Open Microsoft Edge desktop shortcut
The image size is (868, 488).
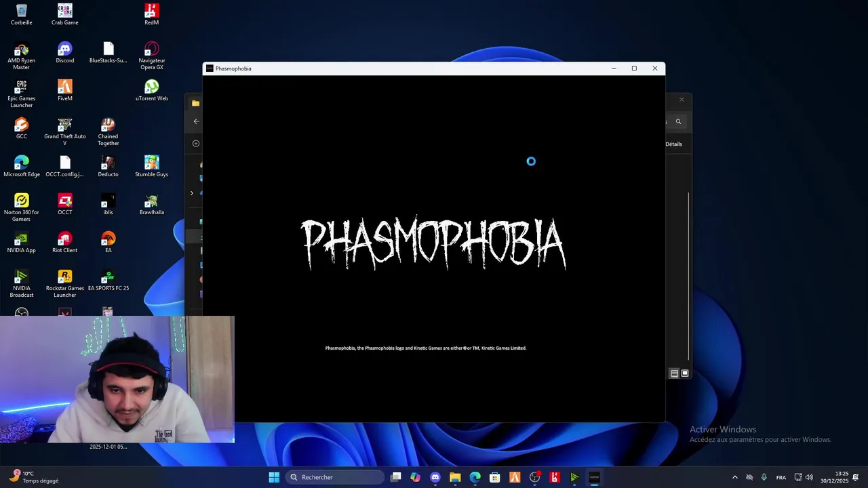pos(21,166)
